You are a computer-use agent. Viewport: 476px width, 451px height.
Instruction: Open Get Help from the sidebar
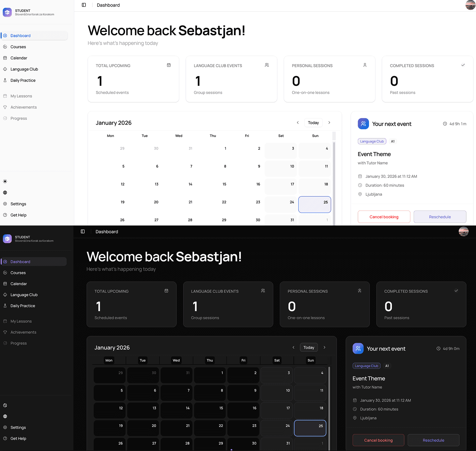pyautogui.click(x=18, y=215)
